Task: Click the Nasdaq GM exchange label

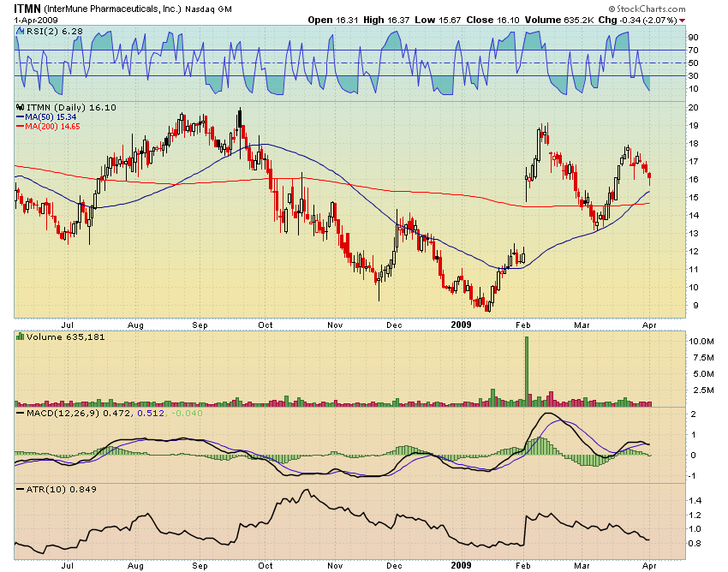Action: click(x=208, y=9)
